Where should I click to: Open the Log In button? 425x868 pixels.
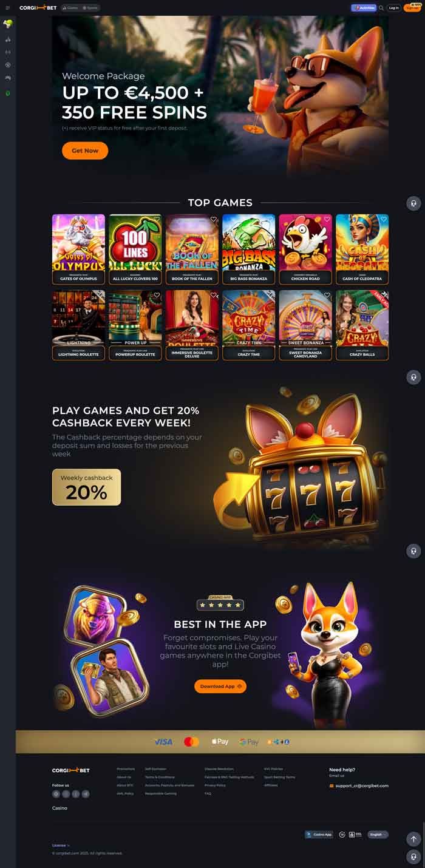coord(393,8)
